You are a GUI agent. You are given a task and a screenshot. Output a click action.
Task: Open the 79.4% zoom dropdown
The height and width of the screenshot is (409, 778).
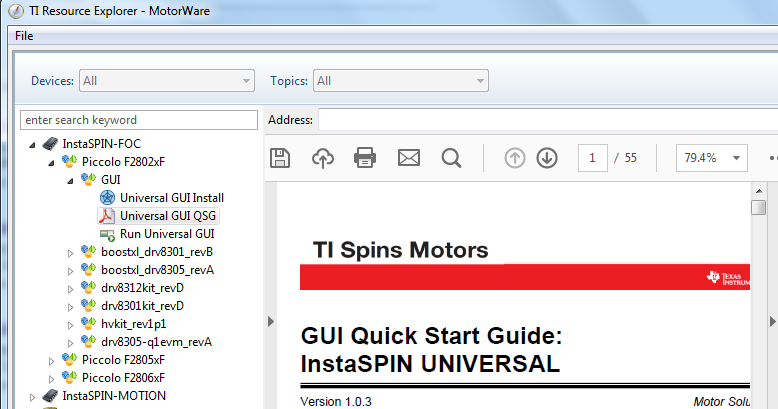point(712,158)
